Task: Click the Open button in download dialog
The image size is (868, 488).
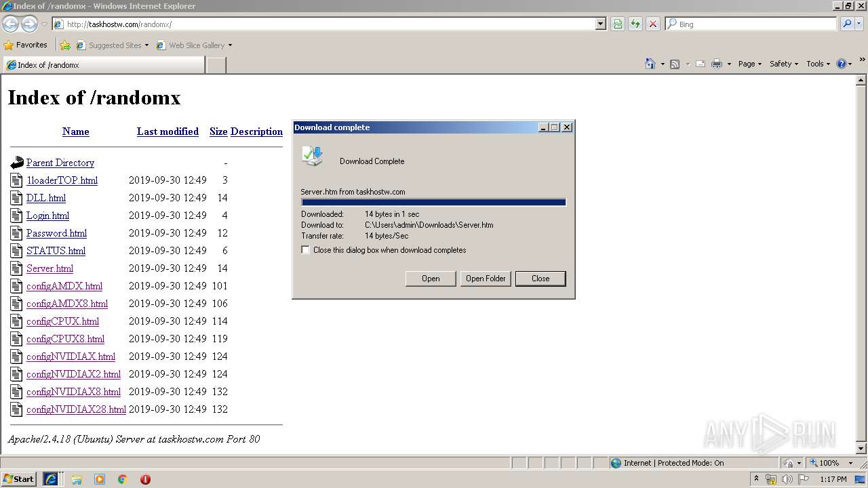Action: tap(431, 279)
